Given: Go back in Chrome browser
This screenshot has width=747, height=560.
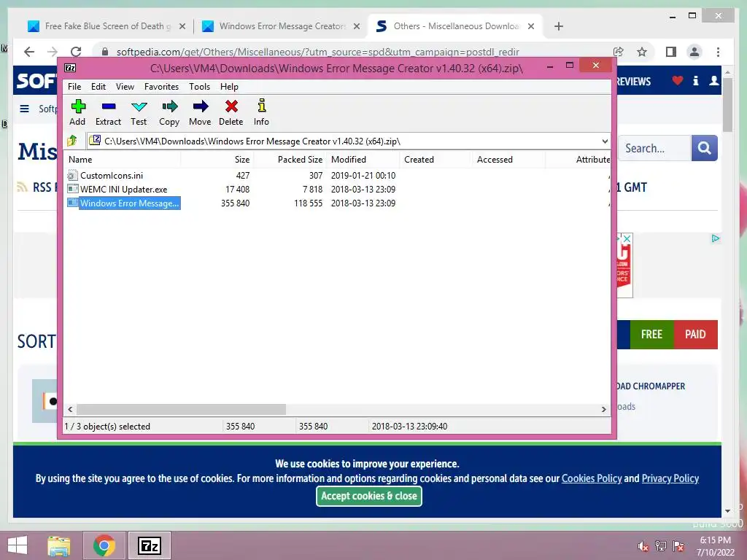Looking at the screenshot, I should click(29, 52).
